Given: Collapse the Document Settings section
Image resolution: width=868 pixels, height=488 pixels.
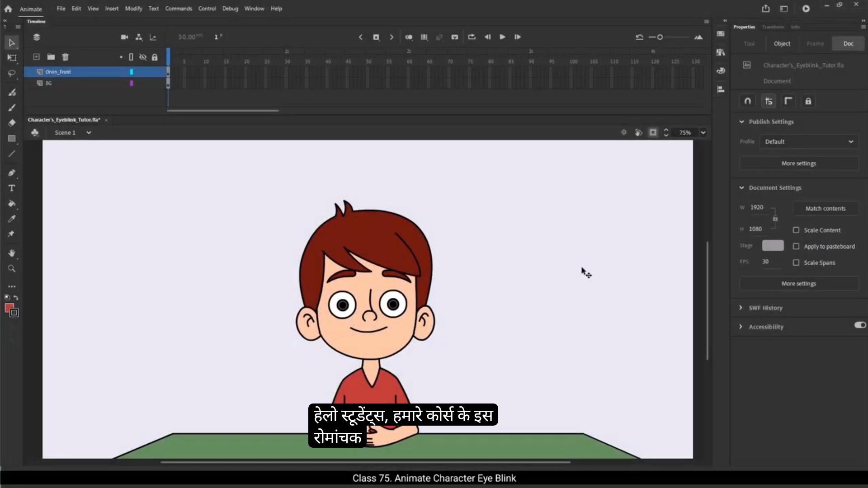Looking at the screenshot, I should coord(741,188).
